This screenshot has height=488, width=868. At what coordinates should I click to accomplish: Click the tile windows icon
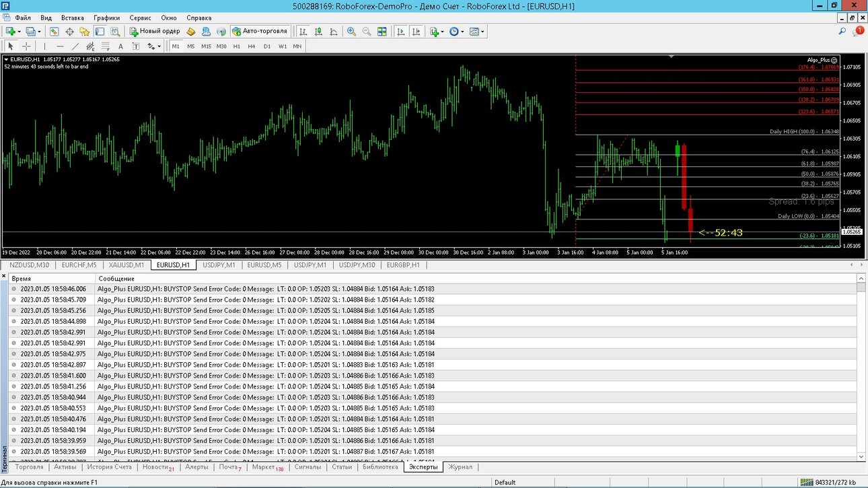(x=382, y=32)
